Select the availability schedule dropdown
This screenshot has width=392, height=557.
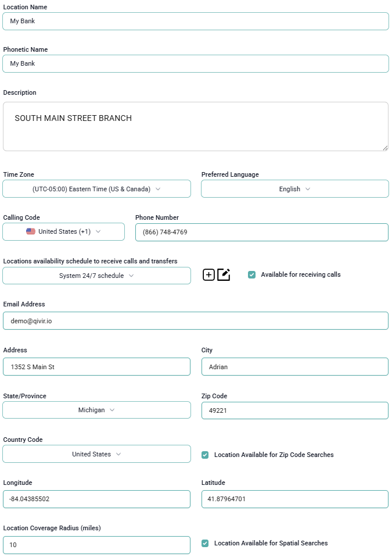[x=96, y=276]
